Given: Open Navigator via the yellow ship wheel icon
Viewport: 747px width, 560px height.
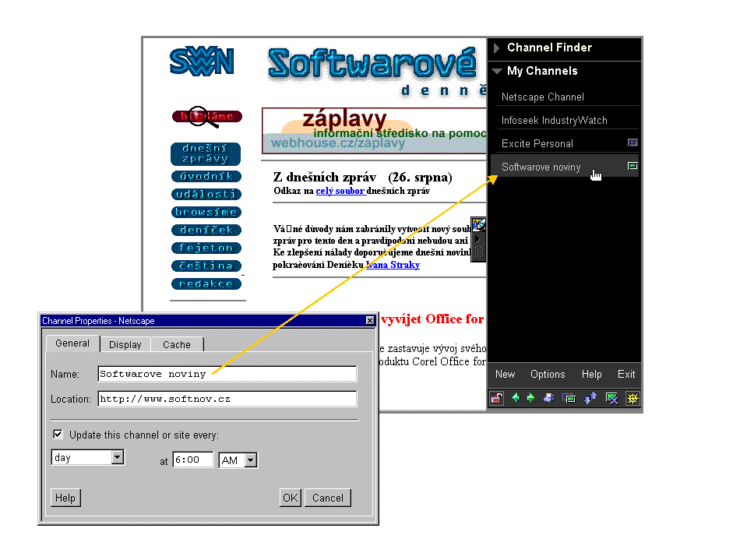Looking at the screenshot, I should coord(632,398).
